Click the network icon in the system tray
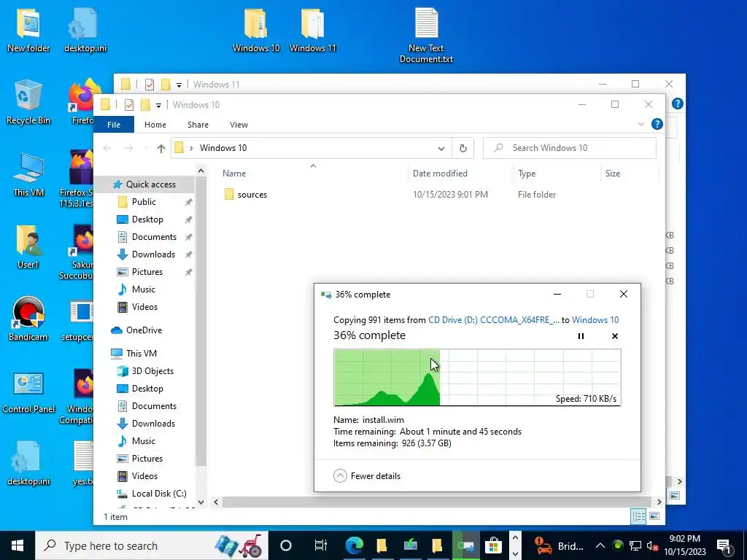Viewport: 747px width, 560px height. pos(635,545)
